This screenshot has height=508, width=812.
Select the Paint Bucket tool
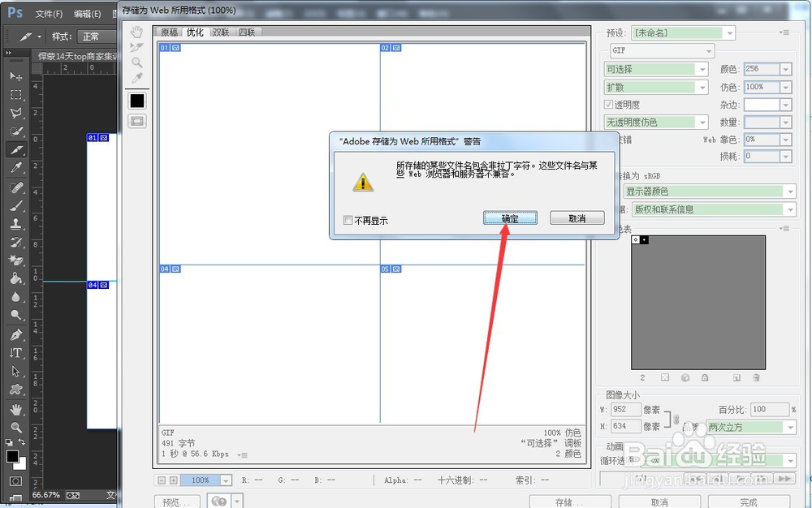(16, 278)
